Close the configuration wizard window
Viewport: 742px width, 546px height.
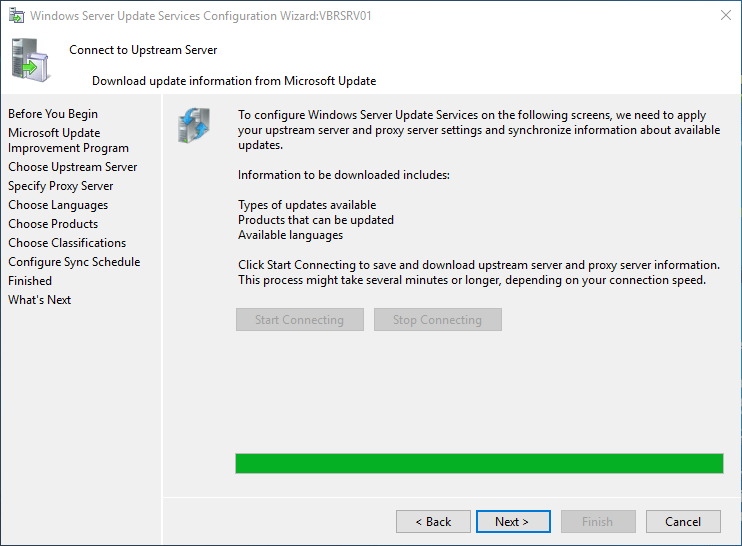[x=725, y=16]
